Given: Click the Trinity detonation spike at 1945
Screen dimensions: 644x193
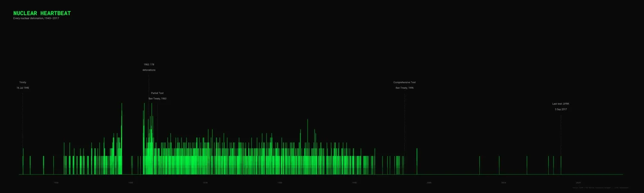Looking at the screenshot, I should [x=23, y=162].
